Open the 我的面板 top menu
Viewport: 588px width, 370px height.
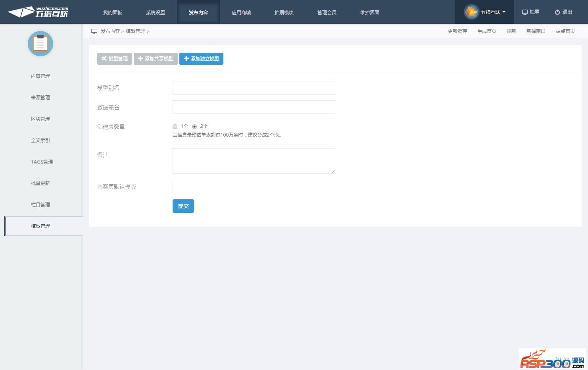click(x=113, y=12)
